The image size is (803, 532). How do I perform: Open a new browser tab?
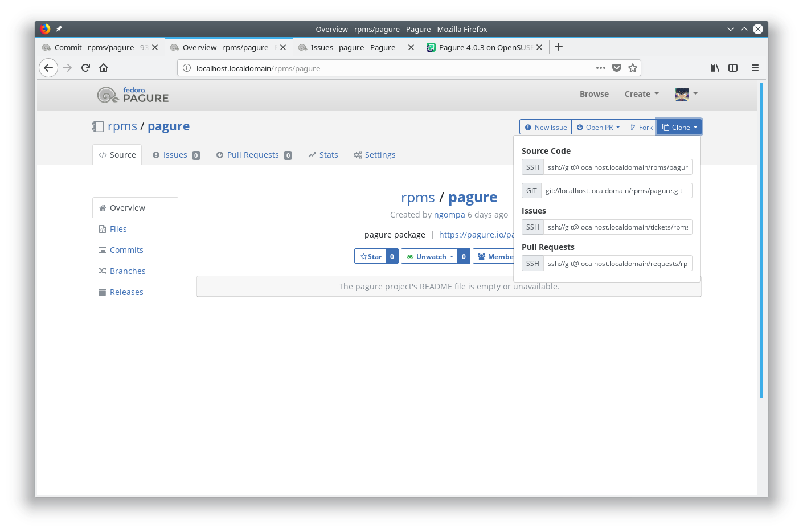tap(559, 47)
